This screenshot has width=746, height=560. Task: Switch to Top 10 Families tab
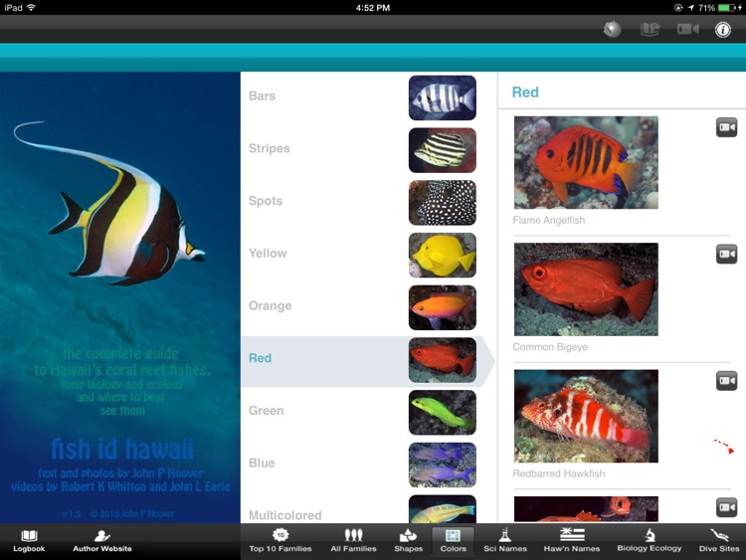280,541
